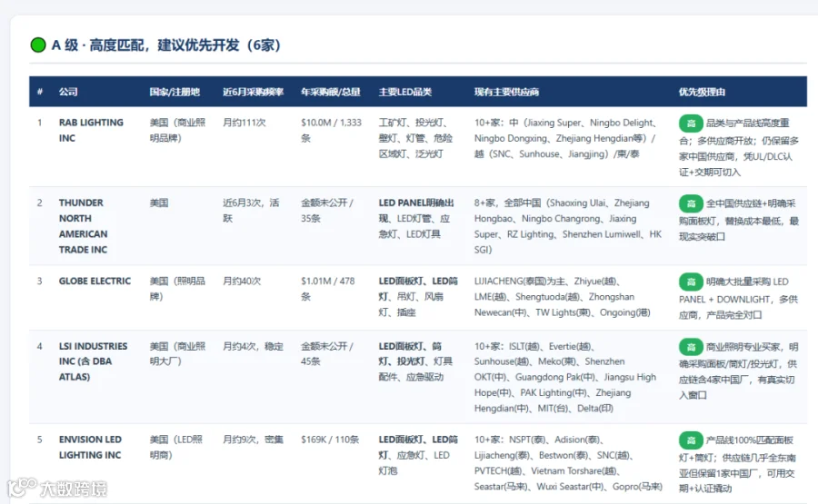Click LED category cell in ENVISION LED row
818x504 pixels.
tap(418, 455)
